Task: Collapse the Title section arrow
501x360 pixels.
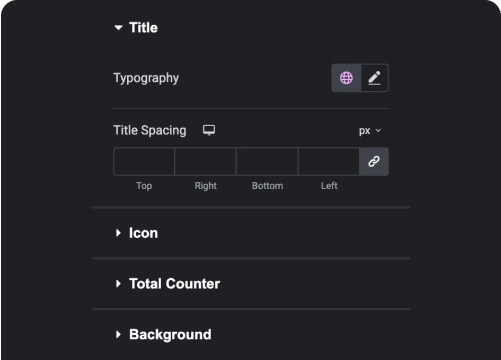Action: (118, 28)
